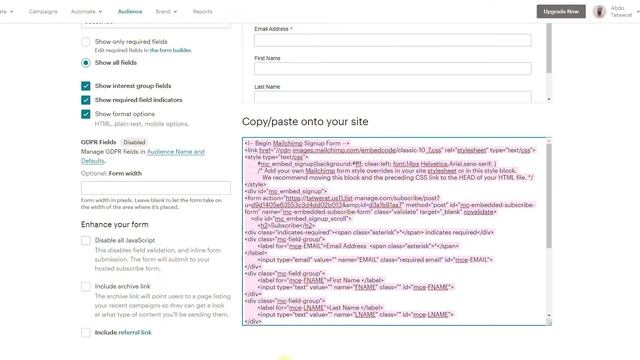Click the embed code scrollbar thumb
This screenshot has width=640, height=360.
point(549,196)
